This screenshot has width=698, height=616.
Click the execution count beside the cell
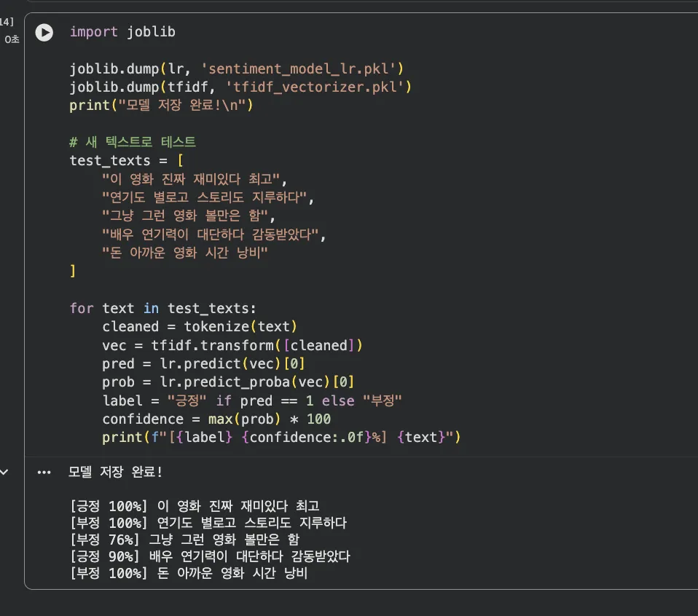[7, 22]
